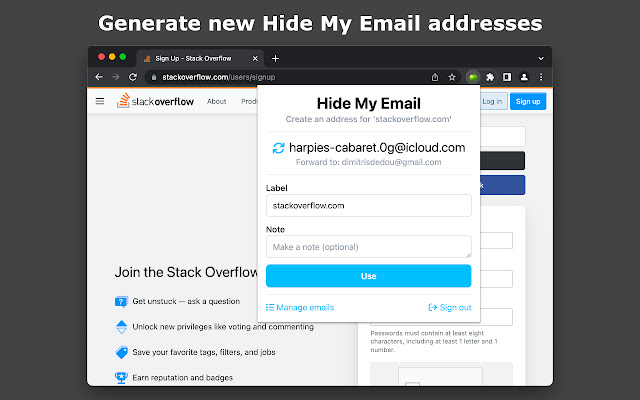This screenshot has height=400, width=640.
Task: Click the Forward to gmail address text
Action: (369, 162)
